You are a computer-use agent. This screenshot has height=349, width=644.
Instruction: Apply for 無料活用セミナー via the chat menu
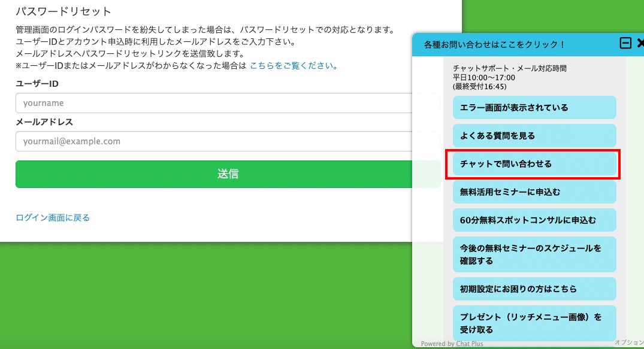coord(534,192)
